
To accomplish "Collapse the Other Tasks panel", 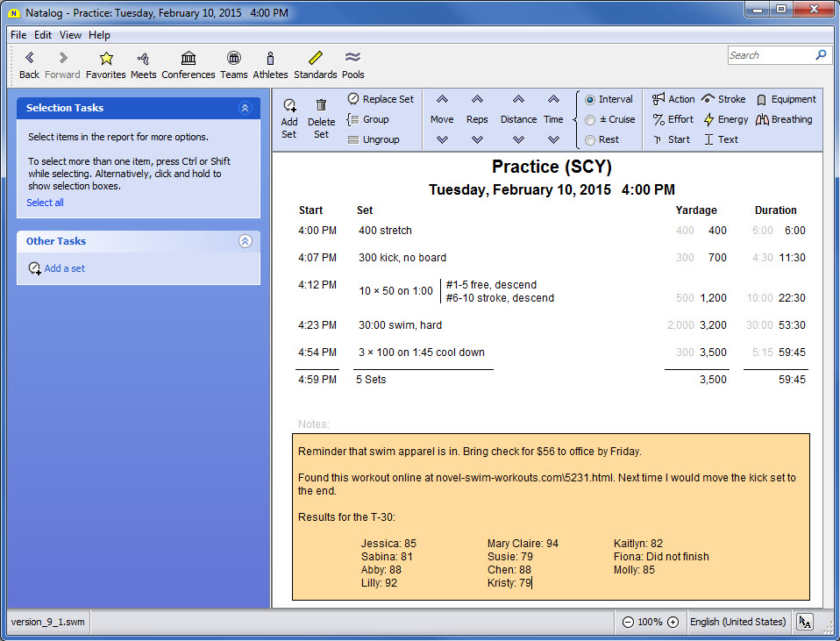I will pos(246,241).
